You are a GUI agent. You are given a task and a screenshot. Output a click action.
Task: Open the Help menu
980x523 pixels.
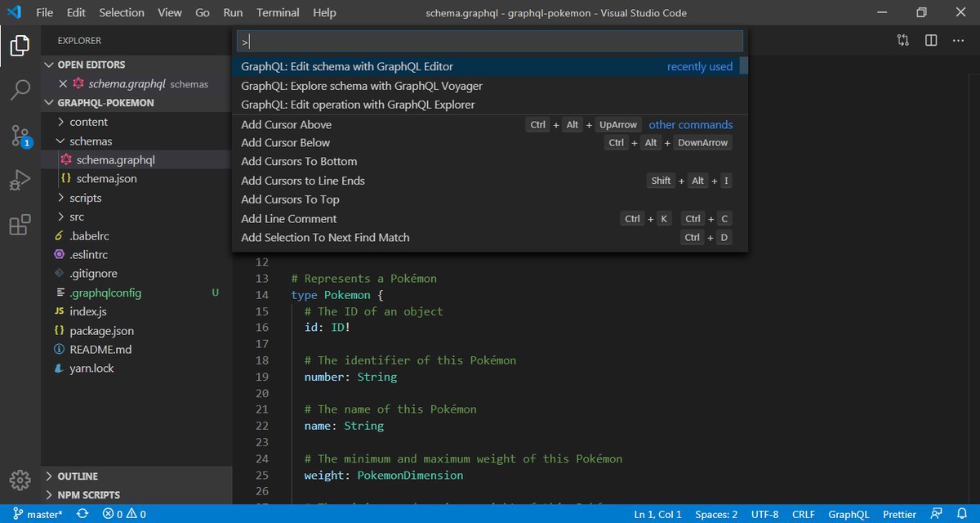tap(324, 13)
